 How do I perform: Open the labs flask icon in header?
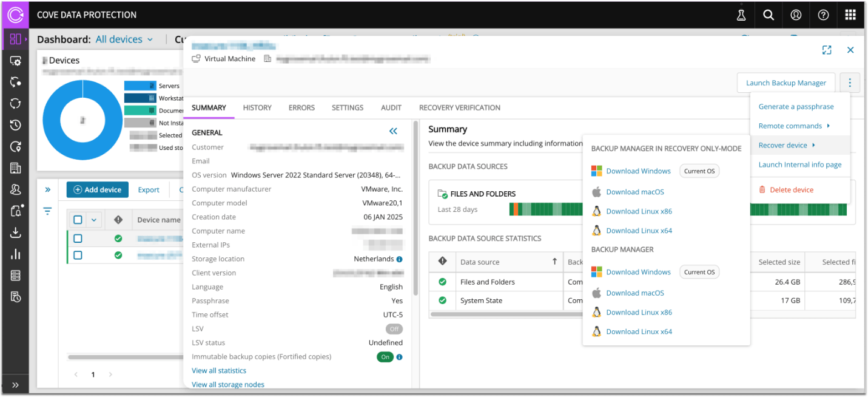pos(741,15)
